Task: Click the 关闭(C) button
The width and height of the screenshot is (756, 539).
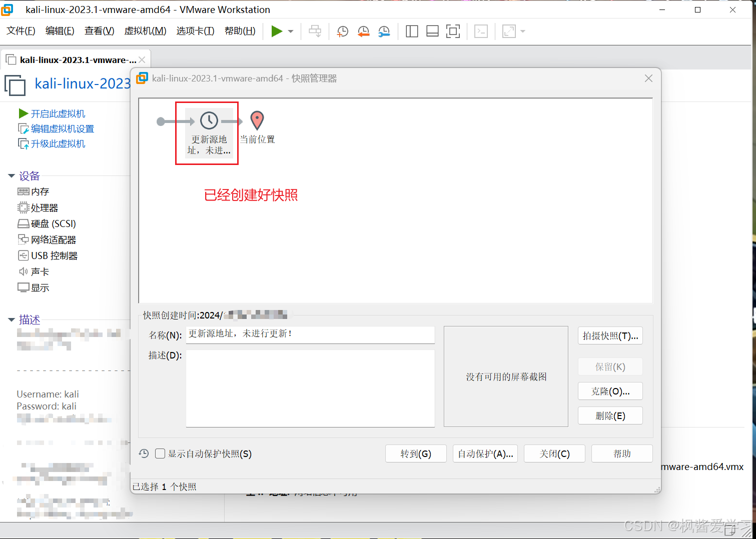Action: click(554, 453)
